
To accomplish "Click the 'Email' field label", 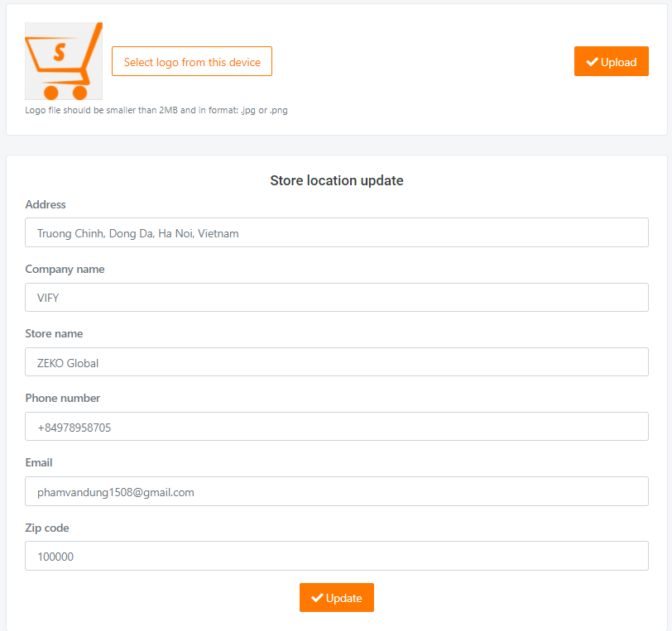I will tap(39, 462).
